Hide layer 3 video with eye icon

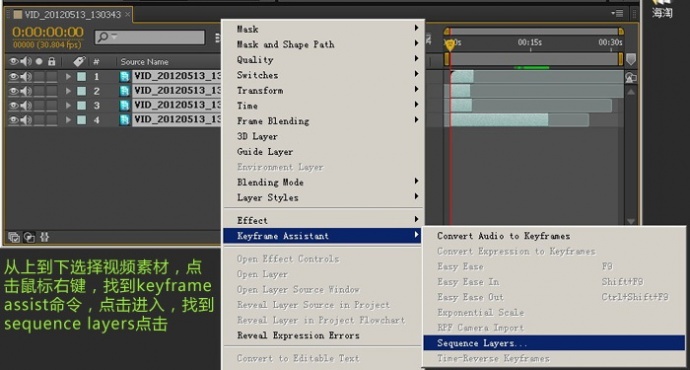14,106
